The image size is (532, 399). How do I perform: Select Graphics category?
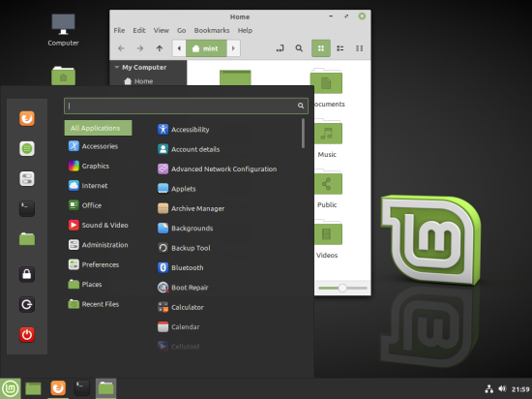click(89, 166)
